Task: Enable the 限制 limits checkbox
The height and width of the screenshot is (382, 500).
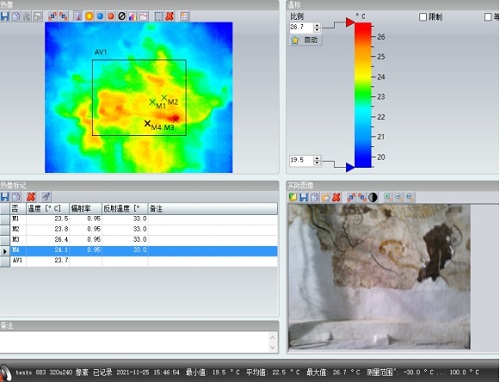Action: 423,17
